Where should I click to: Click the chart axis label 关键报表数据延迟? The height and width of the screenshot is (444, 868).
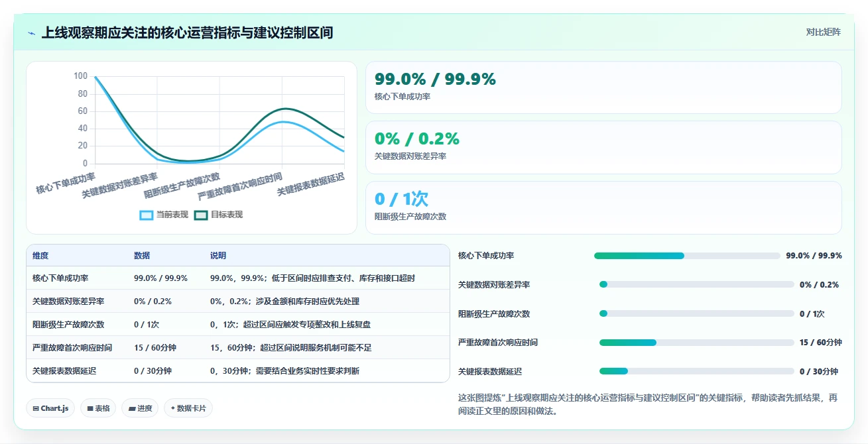(311, 184)
